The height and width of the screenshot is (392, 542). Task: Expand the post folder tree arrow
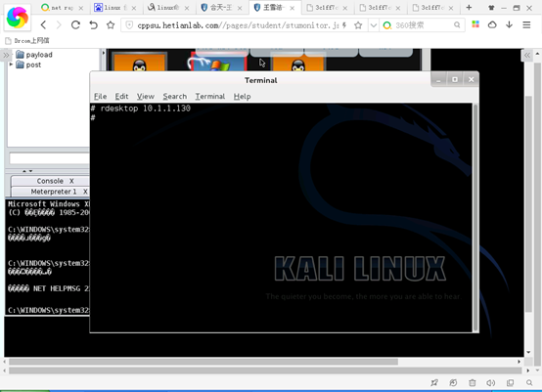pyautogui.click(x=11, y=65)
